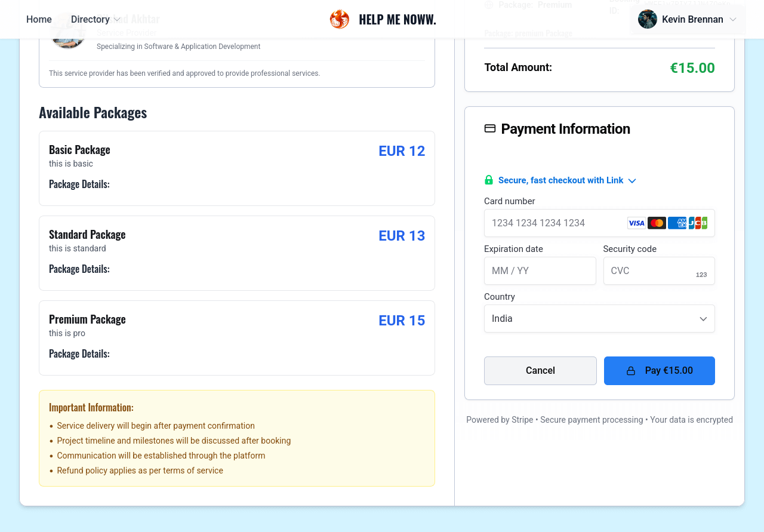Click the credit card icon near Payment Information
The width and height of the screenshot is (764, 532).
(490, 128)
